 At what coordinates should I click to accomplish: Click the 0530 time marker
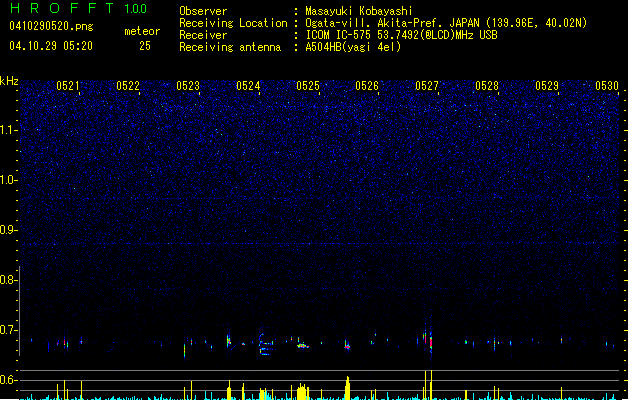pos(607,86)
